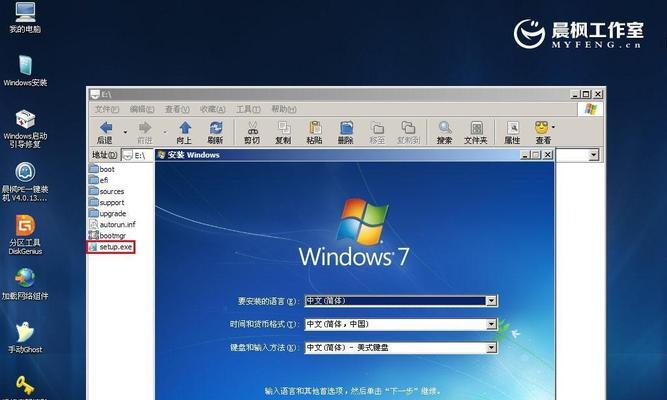Open the Tools (工具) menu
The height and width of the screenshot is (400, 667).
(248, 109)
